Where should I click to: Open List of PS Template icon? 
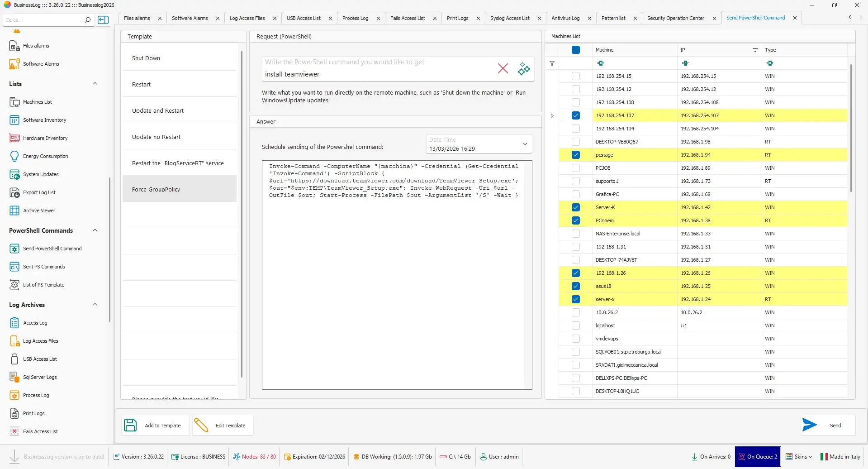click(x=14, y=285)
